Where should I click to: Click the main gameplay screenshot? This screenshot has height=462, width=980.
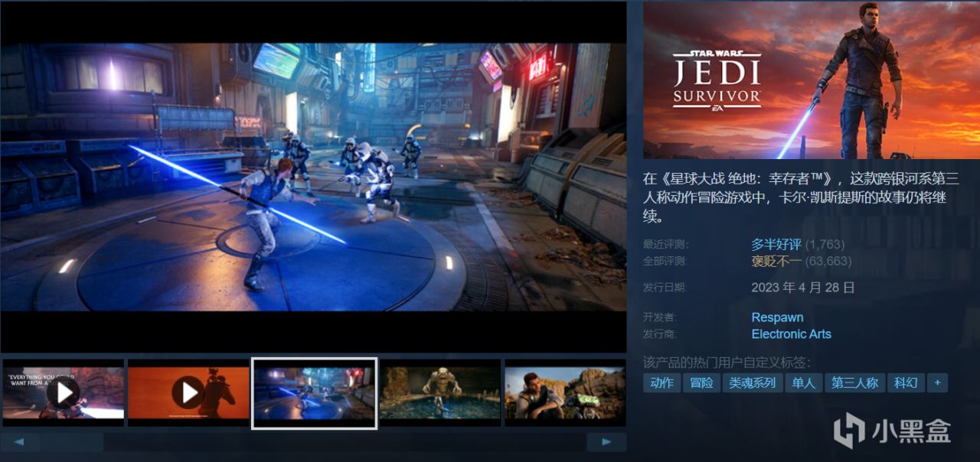pyautogui.click(x=313, y=177)
